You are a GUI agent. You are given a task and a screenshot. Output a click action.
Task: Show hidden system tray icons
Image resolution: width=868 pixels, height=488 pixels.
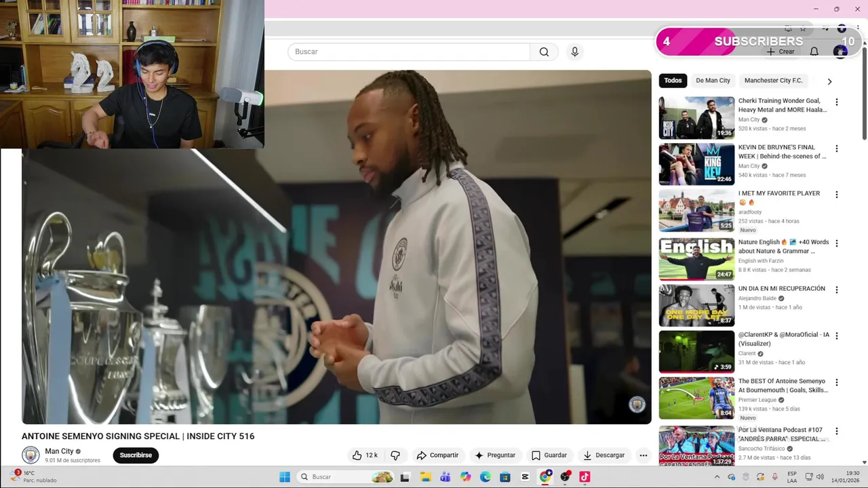tap(717, 476)
